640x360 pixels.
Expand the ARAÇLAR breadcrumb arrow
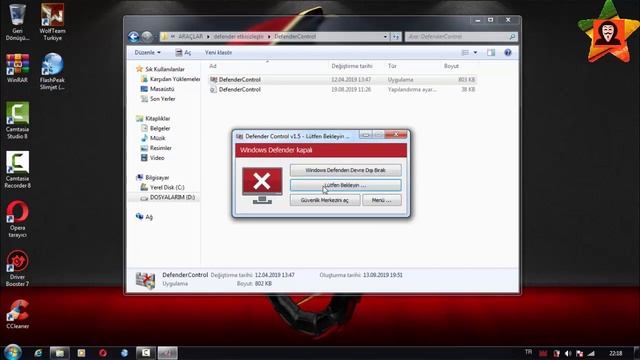point(208,37)
